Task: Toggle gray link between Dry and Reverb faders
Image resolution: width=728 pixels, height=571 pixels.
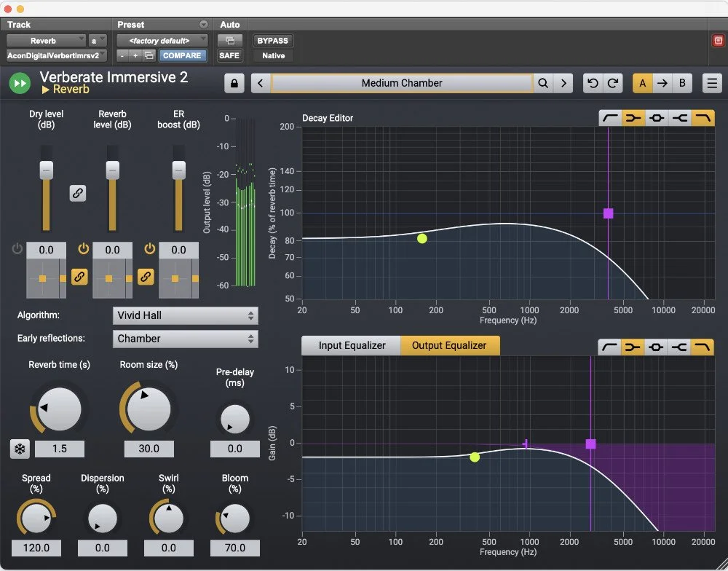Action: click(x=78, y=193)
